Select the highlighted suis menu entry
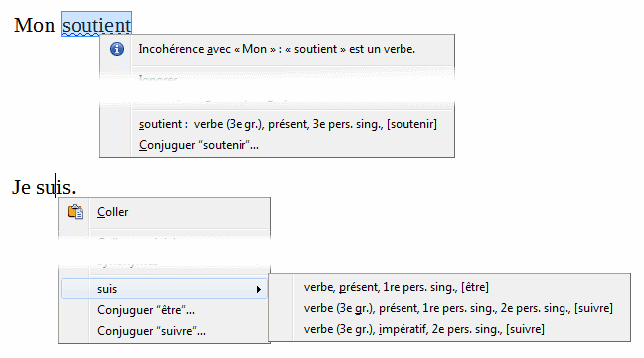The image size is (644, 358). (x=164, y=289)
